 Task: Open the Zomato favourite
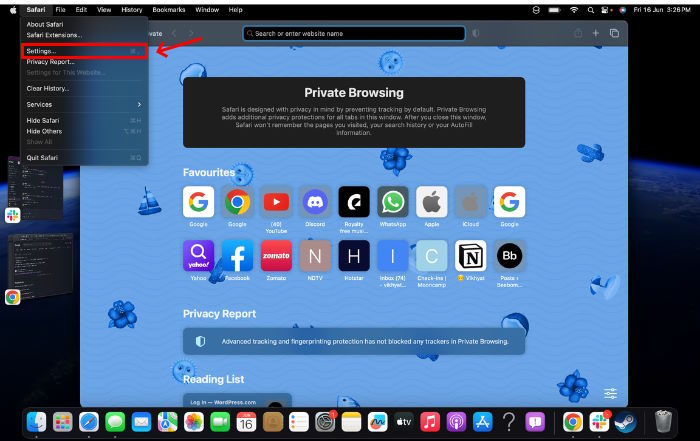point(276,256)
